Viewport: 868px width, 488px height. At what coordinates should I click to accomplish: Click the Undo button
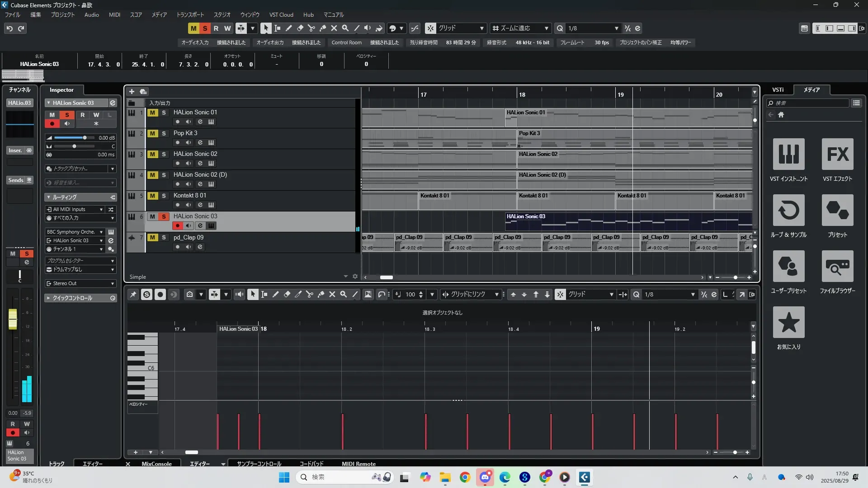pyautogui.click(x=9, y=28)
